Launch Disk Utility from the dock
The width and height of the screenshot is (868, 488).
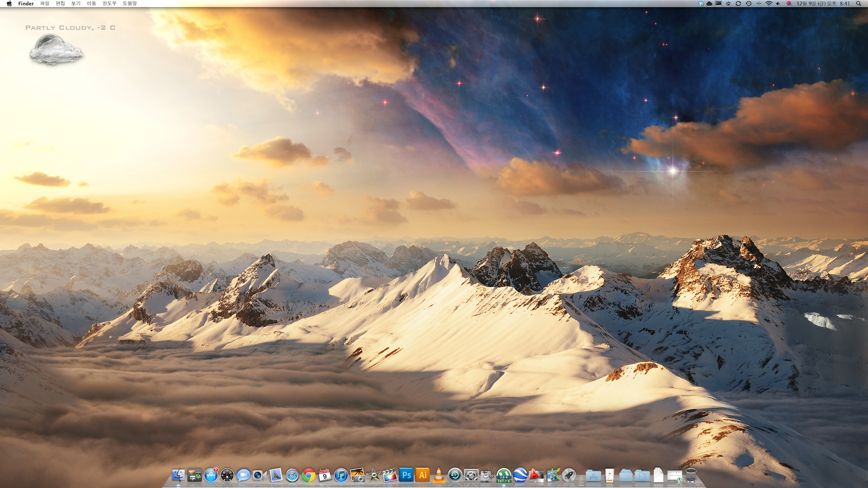point(487,476)
